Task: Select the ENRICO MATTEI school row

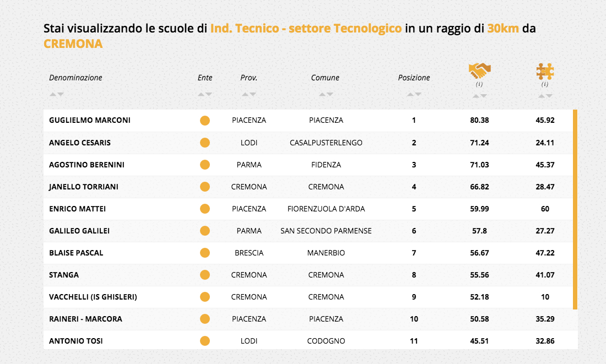Action: pyautogui.click(x=77, y=209)
